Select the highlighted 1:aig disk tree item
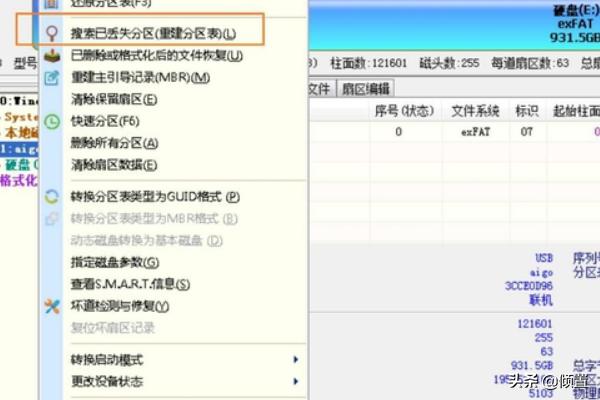 pyautogui.click(x=19, y=149)
